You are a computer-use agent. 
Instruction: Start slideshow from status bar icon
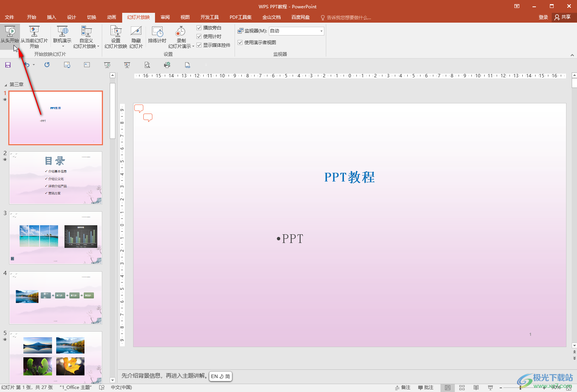490,387
